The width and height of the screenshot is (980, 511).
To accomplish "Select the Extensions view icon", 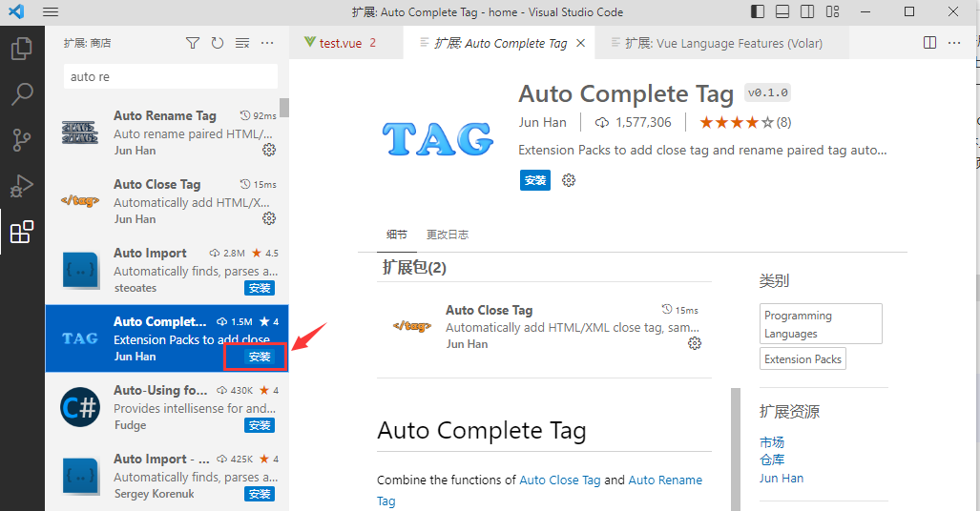I will pos(22,232).
